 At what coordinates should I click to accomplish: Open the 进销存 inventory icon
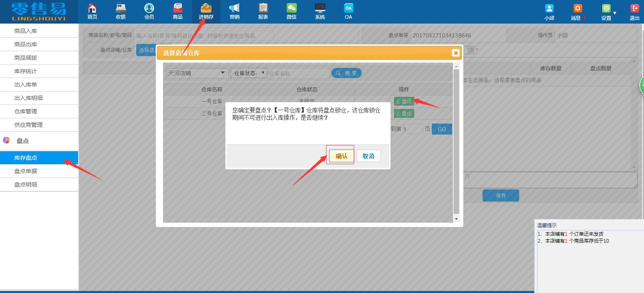pos(206,8)
